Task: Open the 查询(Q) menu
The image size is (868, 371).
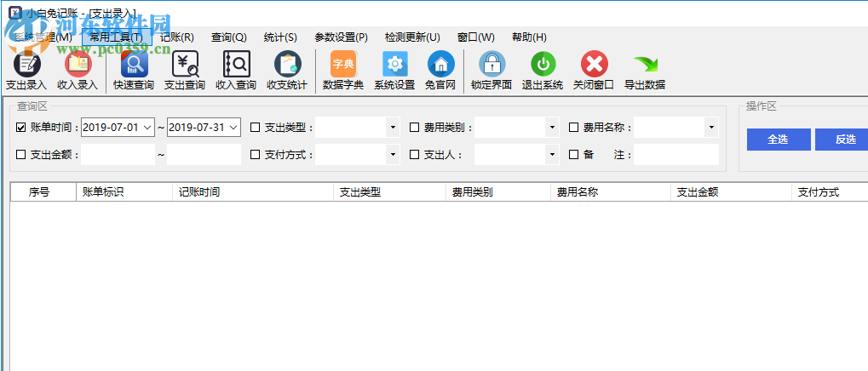Action: point(228,37)
